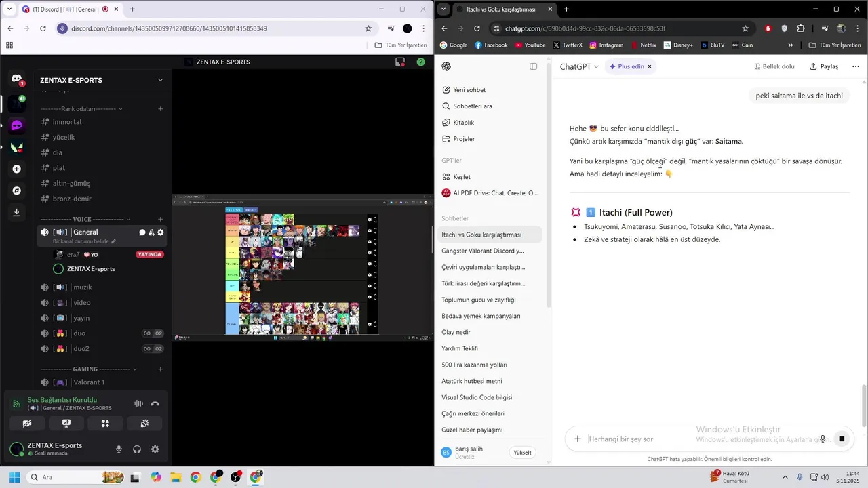Open the Valorant server icon in sidebar

[17, 147]
